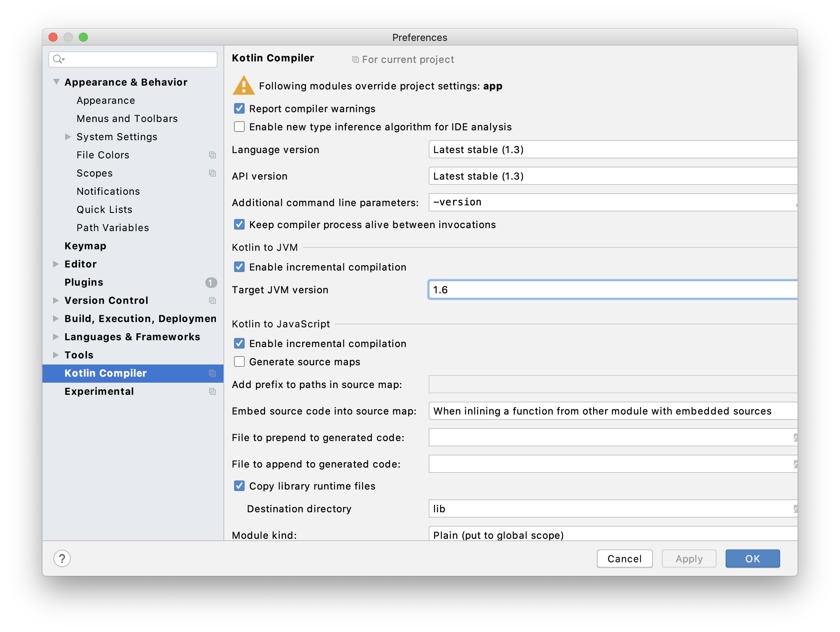Viewport: 840px width, 632px height.
Task: Click the project icon beside Experimental
Action: tap(212, 391)
